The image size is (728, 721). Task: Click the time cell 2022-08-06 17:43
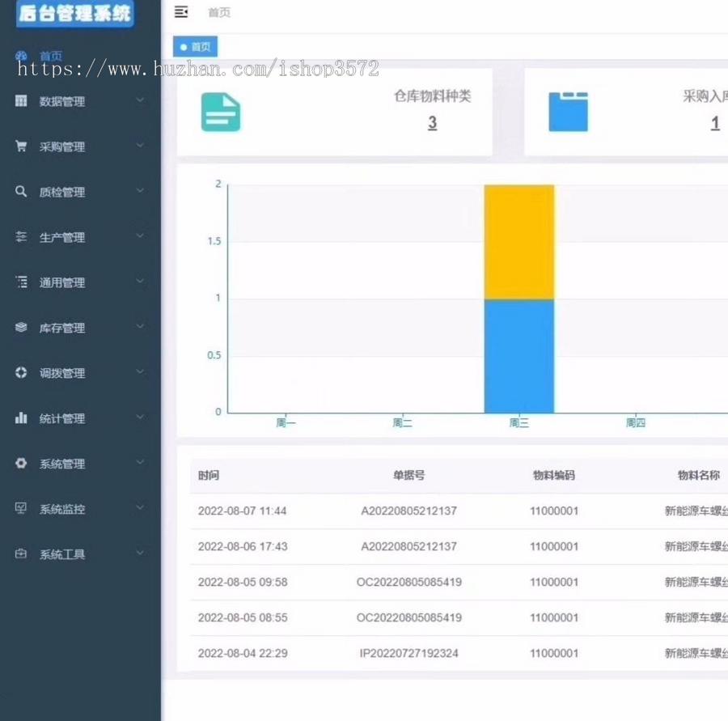pyautogui.click(x=243, y=546)
